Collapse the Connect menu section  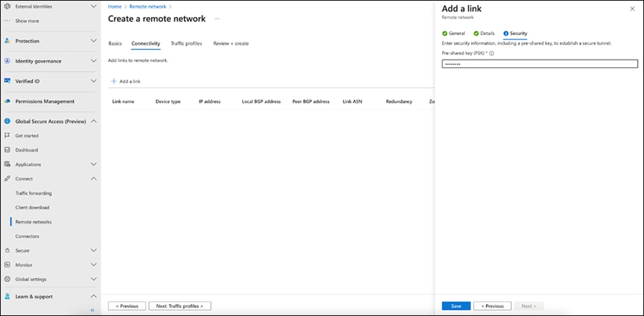pyautogui.click(x=93, y=179)
